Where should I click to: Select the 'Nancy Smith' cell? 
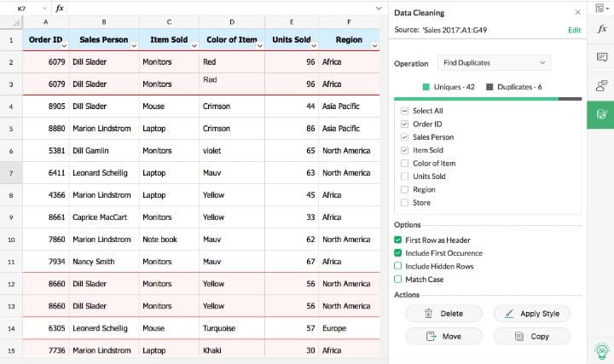coord(104,262)
